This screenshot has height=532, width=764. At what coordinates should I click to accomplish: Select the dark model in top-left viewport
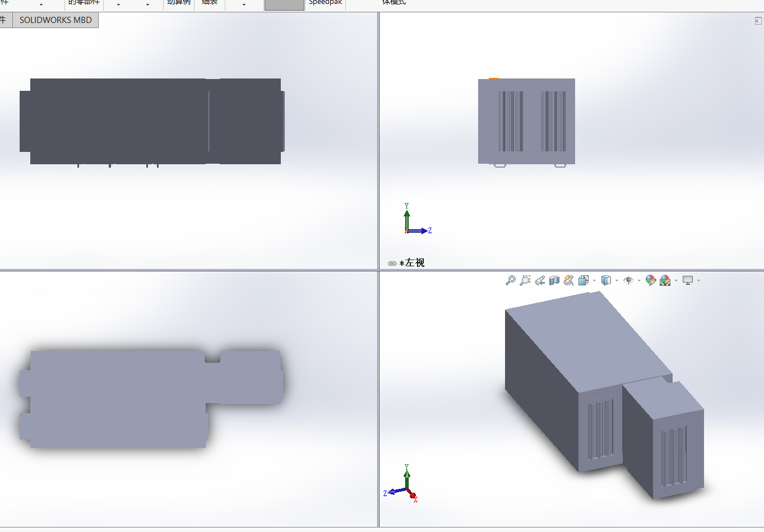[x=151, y=122]
